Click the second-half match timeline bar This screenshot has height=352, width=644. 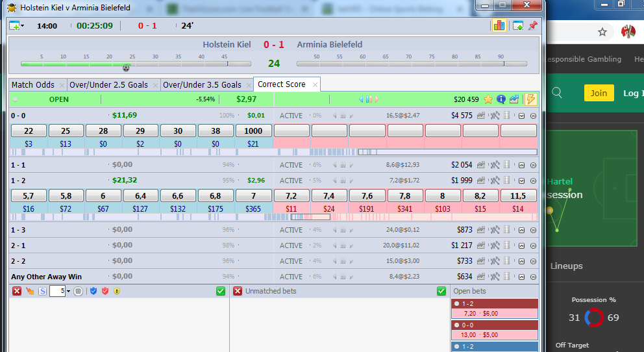click(x=412, y=64)
